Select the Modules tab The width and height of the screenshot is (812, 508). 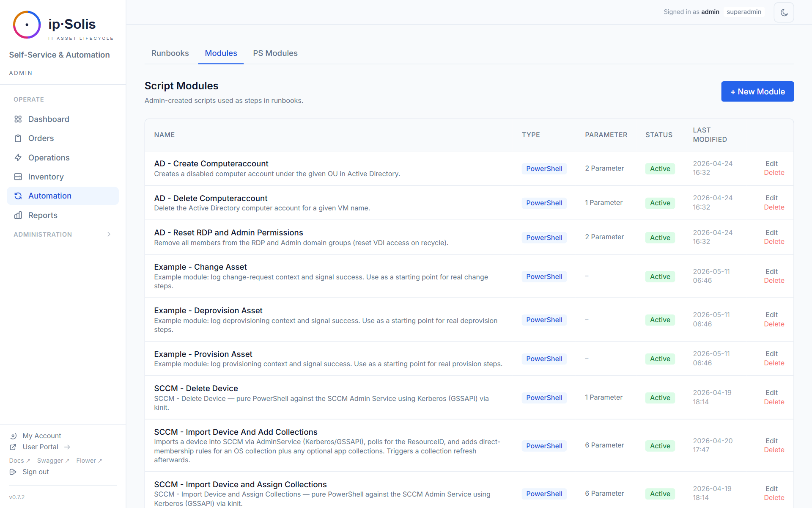pyautogui.click(x=221, y=53)
